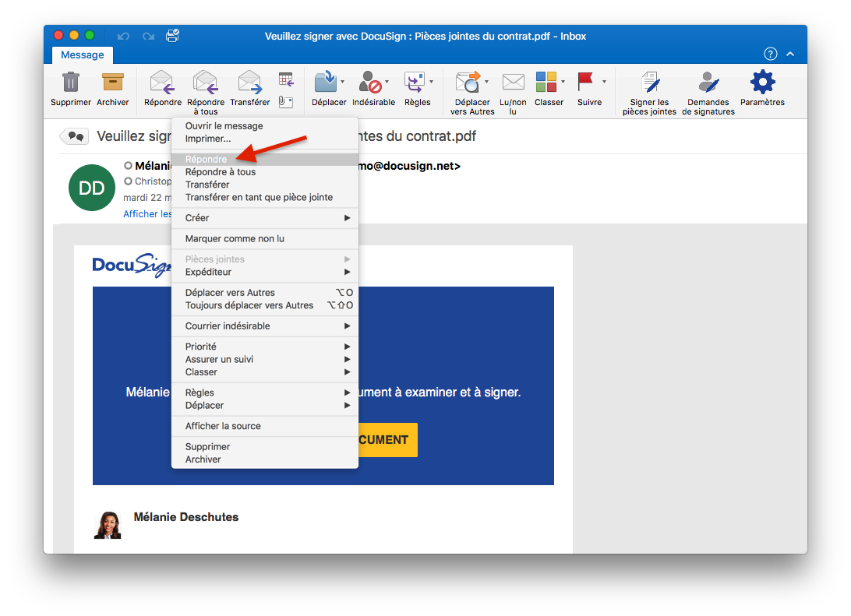The height and width of the screenshot is (616, 851).
Task: Click the Déplacer vers Autres icon
Action: (x=468, y=83)
